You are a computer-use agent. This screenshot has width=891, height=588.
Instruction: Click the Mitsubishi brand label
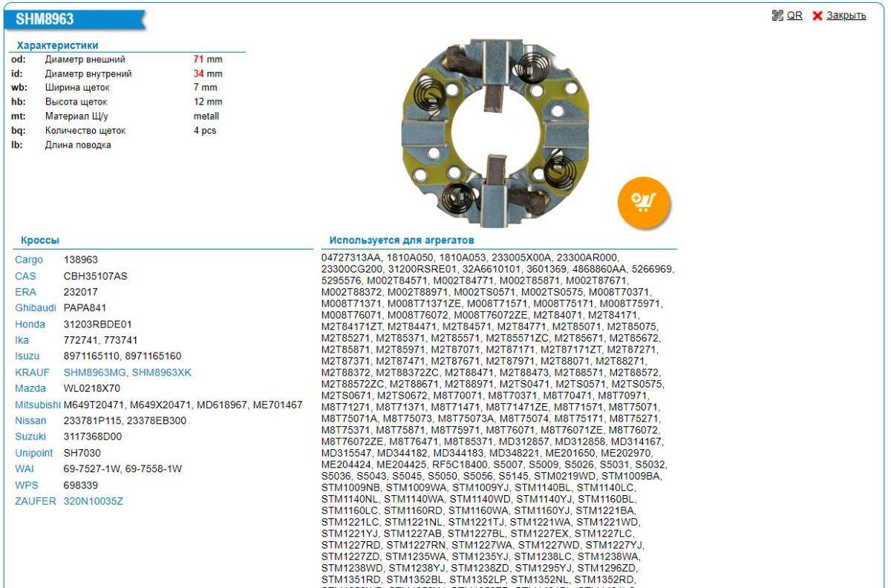[x=38, y=405]
